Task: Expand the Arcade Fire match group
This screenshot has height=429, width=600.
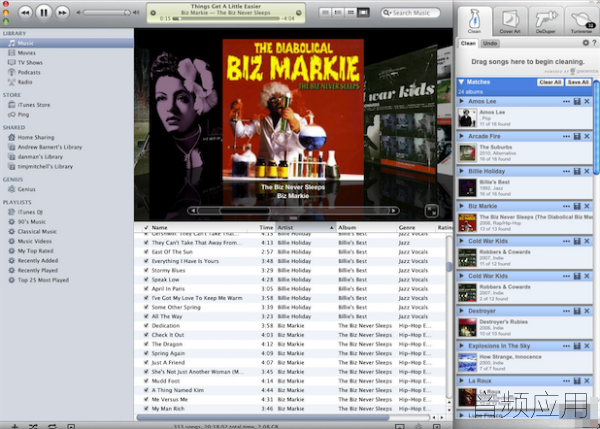Action: 461,136
